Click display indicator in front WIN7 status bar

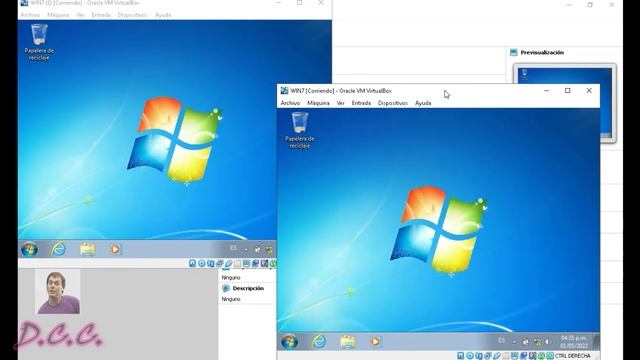(x=514, y=356)
